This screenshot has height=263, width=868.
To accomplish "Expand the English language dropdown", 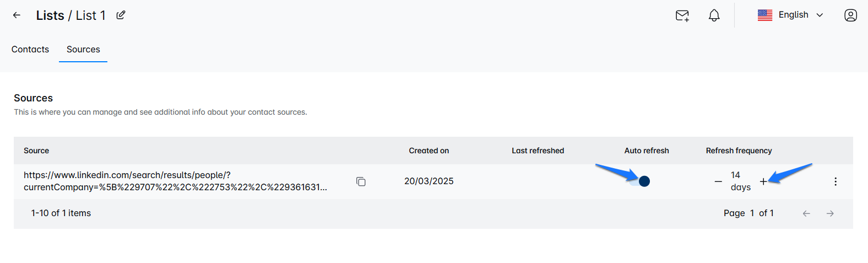I will tap(820, 15).
